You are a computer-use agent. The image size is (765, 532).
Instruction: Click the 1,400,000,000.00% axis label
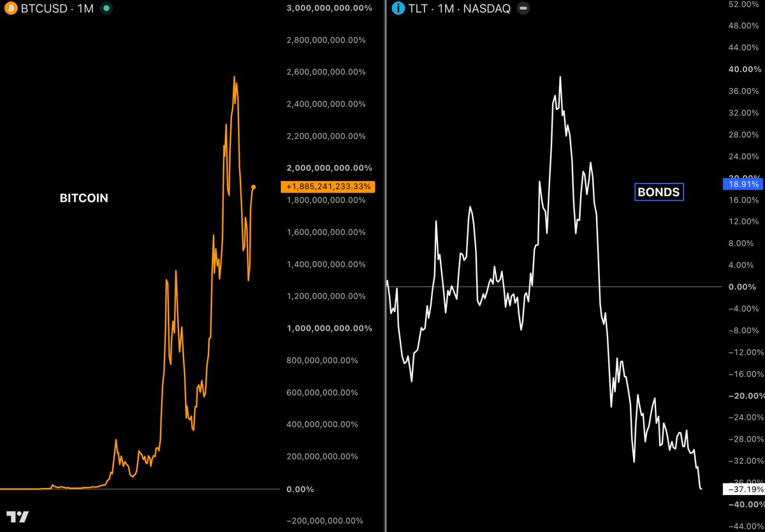click(326, 264)
